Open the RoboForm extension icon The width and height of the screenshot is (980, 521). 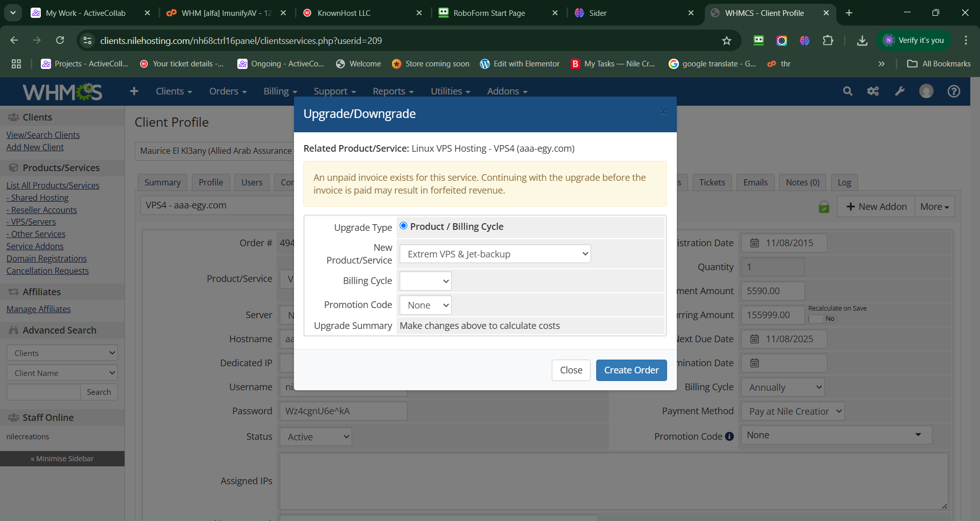point(758,40)
